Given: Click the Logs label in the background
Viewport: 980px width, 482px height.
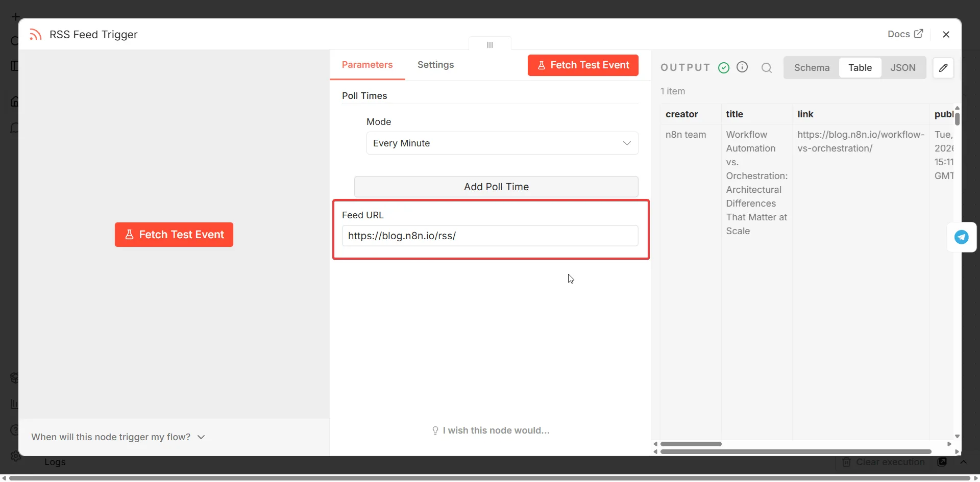Looking at the screenshot, I should pyautogui.click(x=55, y=462).
